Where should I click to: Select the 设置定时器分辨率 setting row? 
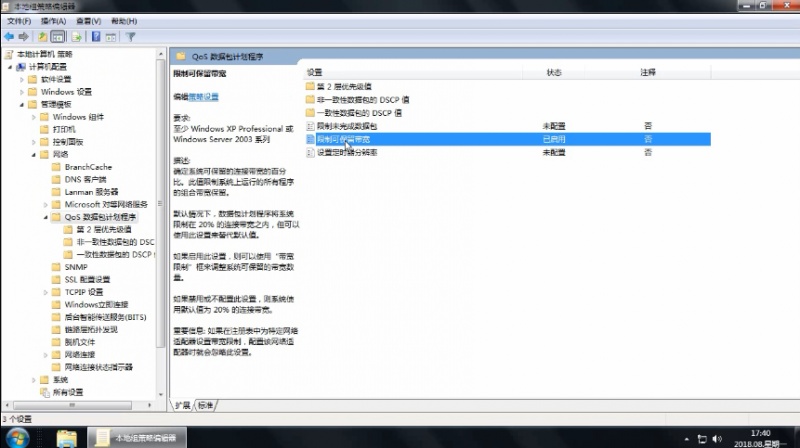pos(508,153)
